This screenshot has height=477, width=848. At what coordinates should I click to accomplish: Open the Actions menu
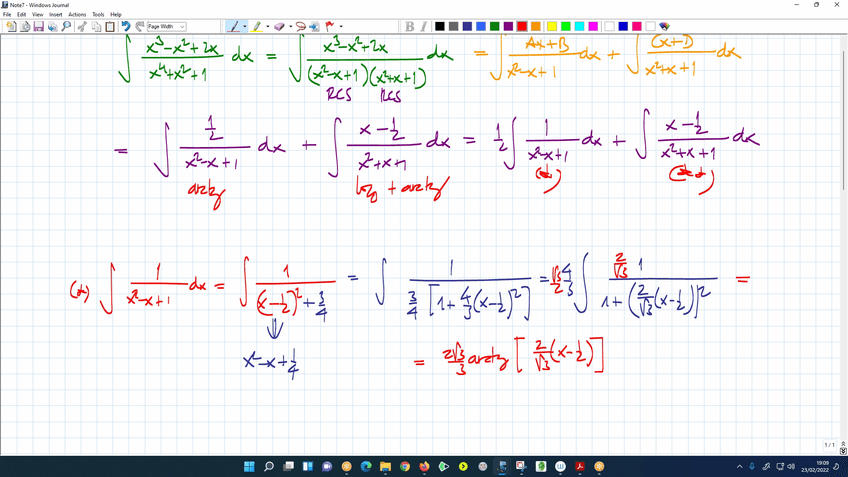(x=77, y=15)
